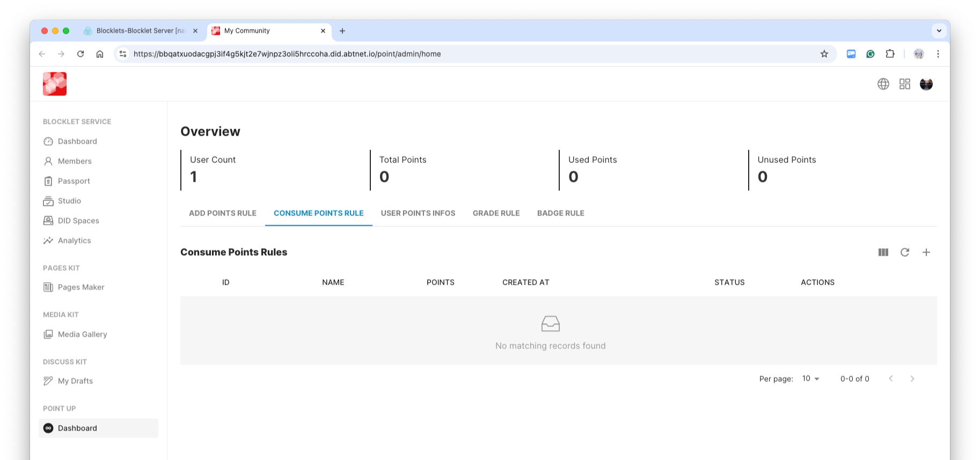Viewport: 980px width, 460px height.
Task: Open the apps grid icon in header
Action: tap(904, 84)
